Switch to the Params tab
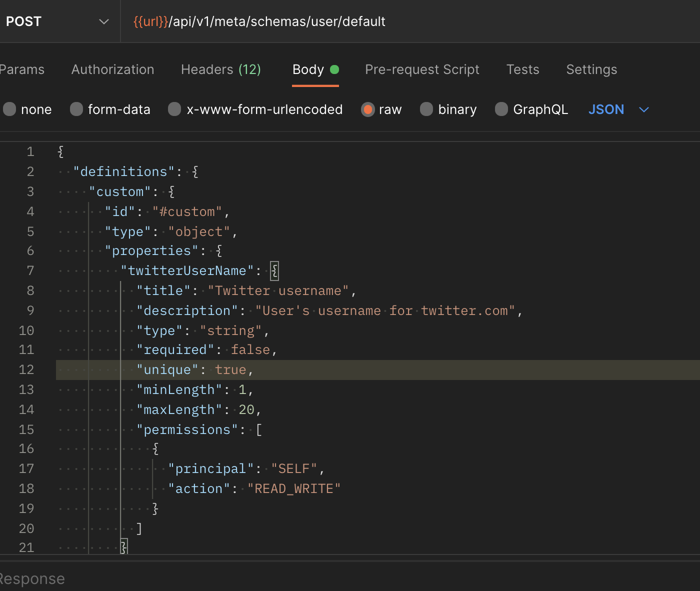Screen dimensions: 700x591 click(x=21, y=69)
